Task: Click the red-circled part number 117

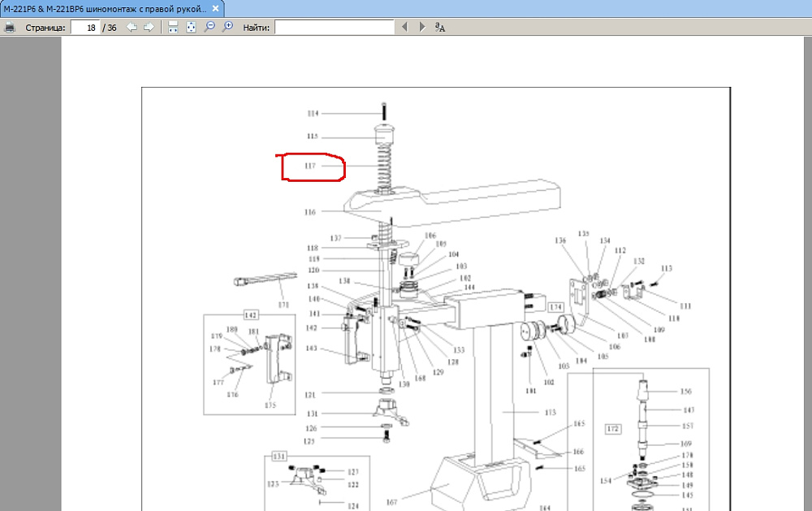Action: tap(310, 166)
